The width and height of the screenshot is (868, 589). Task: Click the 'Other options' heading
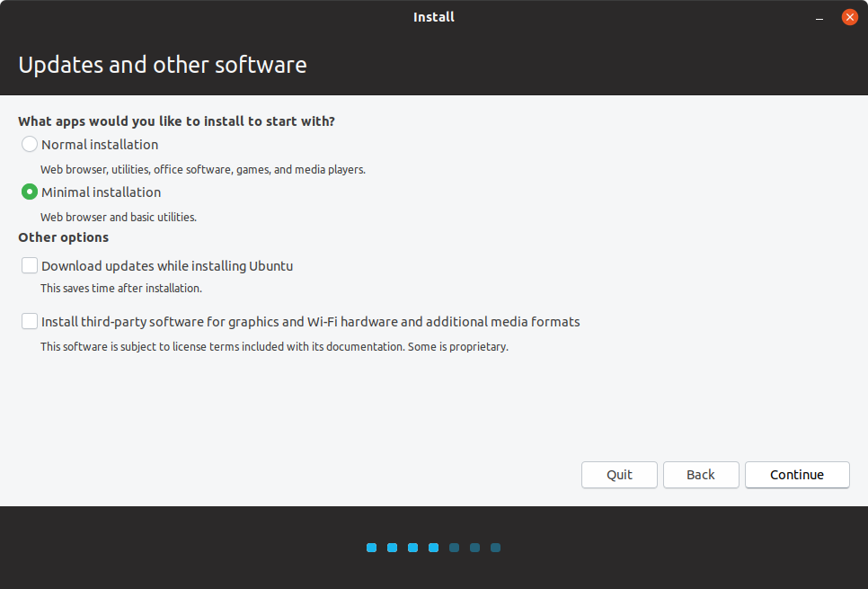pos(64,237)
